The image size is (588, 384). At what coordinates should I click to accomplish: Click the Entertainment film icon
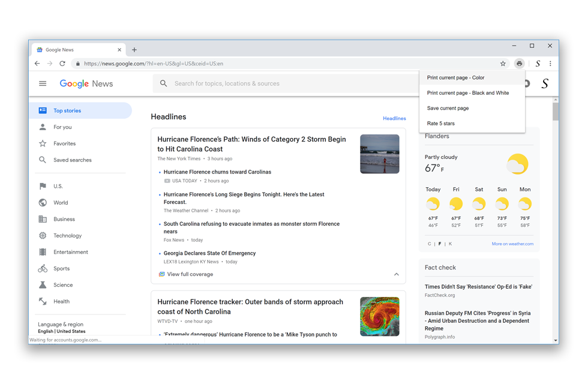[x=43, y=252]
